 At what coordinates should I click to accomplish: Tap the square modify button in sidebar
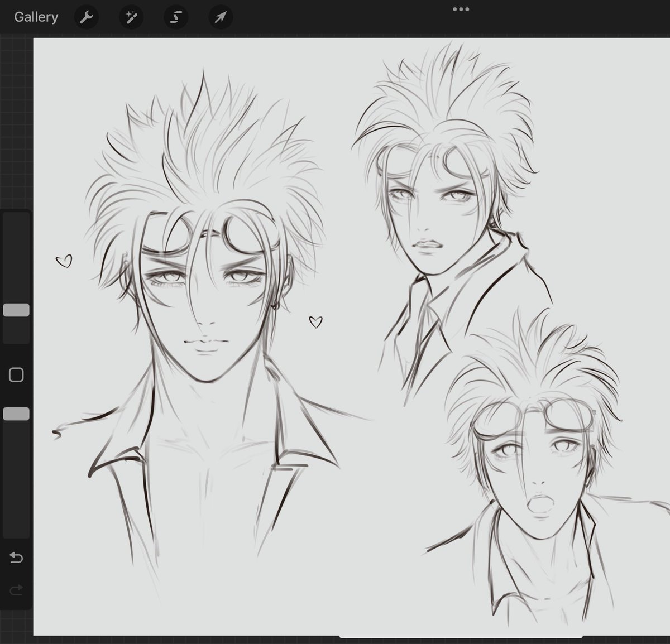16,374
